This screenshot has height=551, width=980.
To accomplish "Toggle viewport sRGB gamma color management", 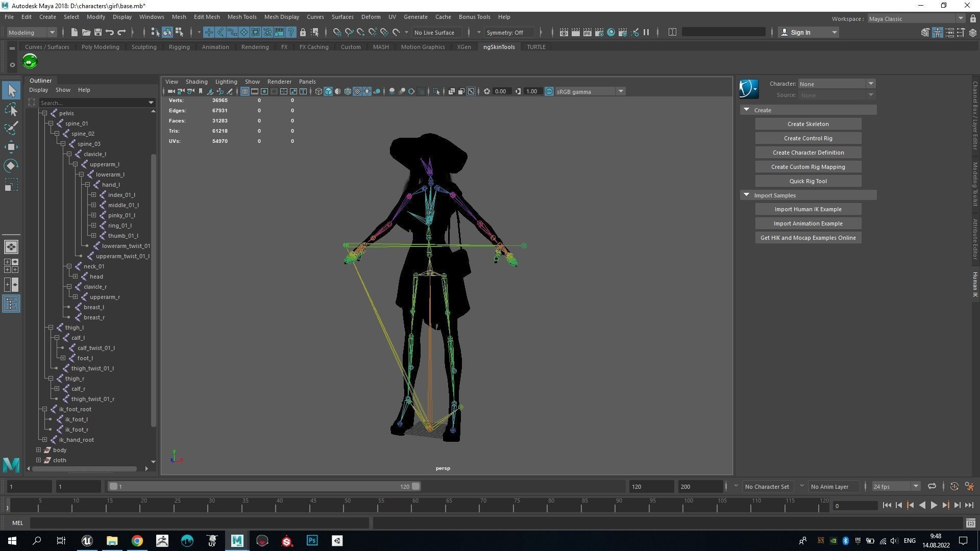I will [x=549, y=91].
